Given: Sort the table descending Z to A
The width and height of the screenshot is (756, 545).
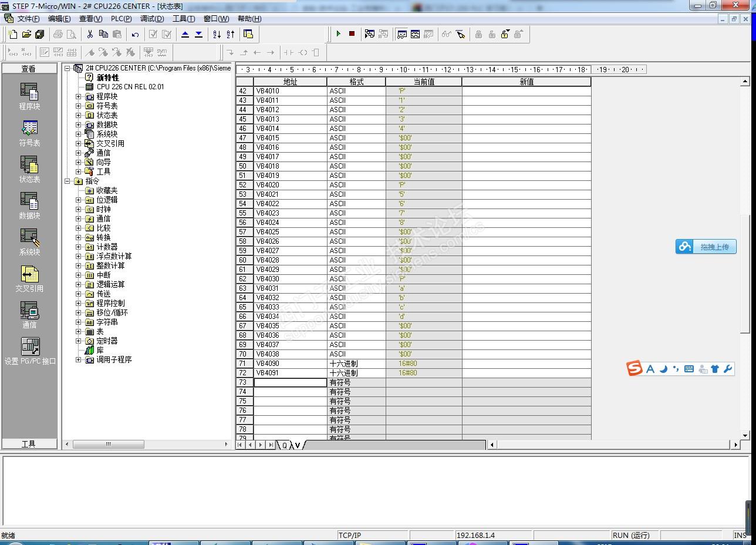Looking at the screenshot, I should coord(231,34).
